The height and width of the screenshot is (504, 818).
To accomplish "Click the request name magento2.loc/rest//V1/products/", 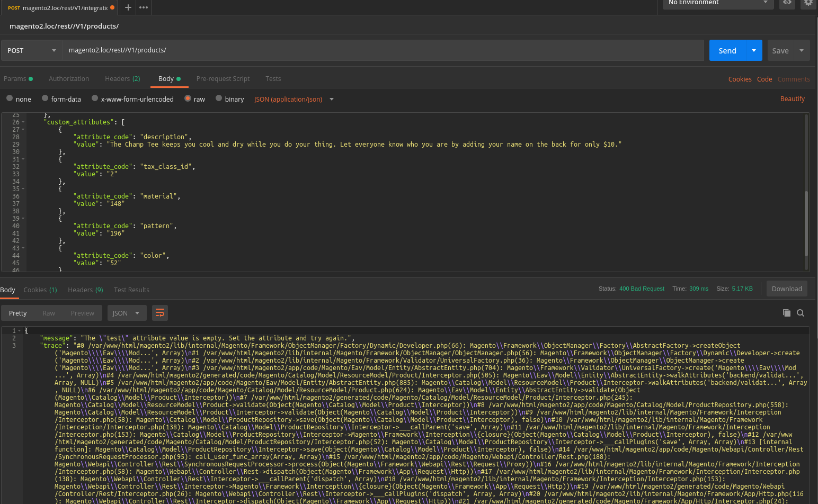I will pos(64,26).
